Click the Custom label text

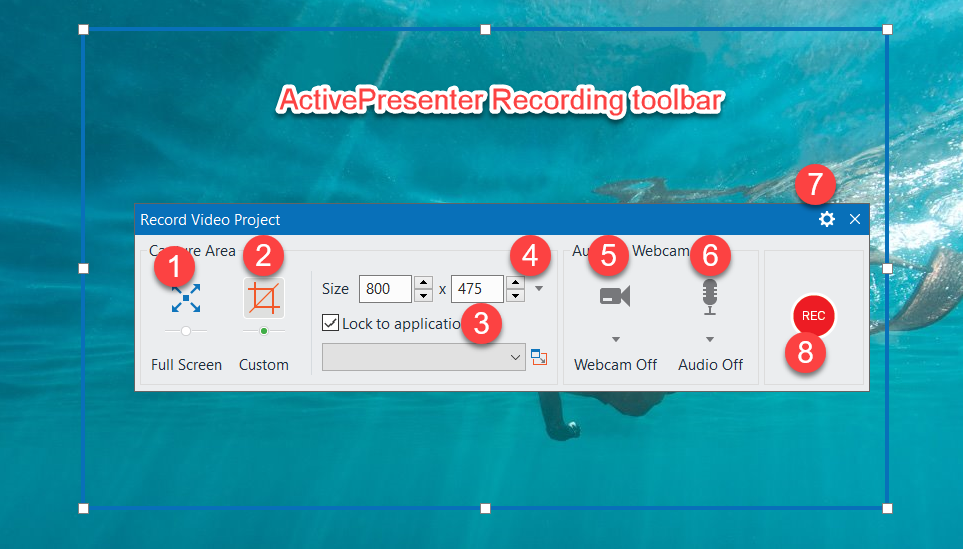[263, 365]
